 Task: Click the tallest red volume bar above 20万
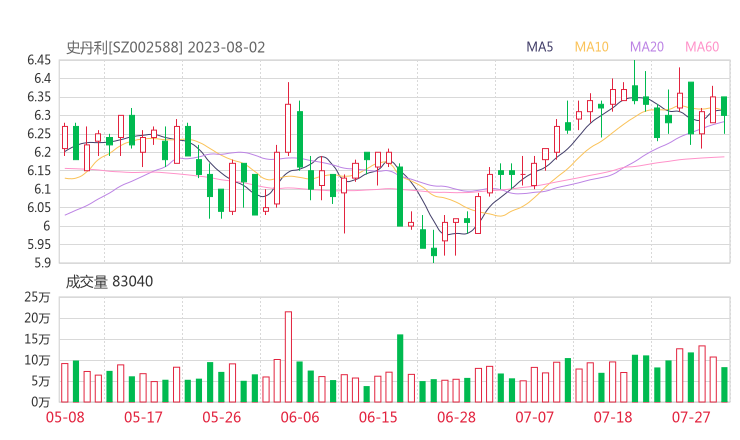(288, 357)
